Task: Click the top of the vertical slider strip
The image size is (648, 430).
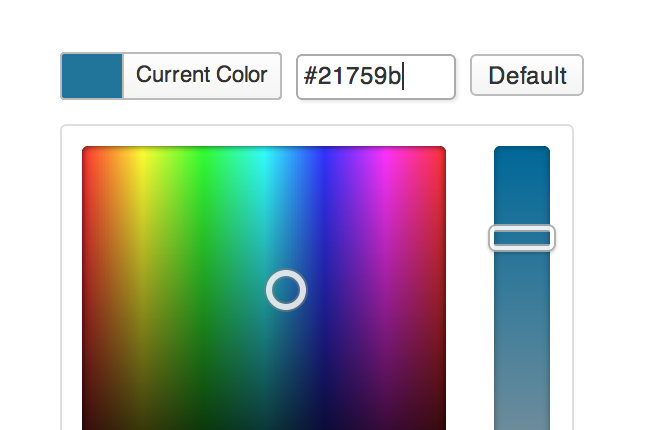Action: 521,155
